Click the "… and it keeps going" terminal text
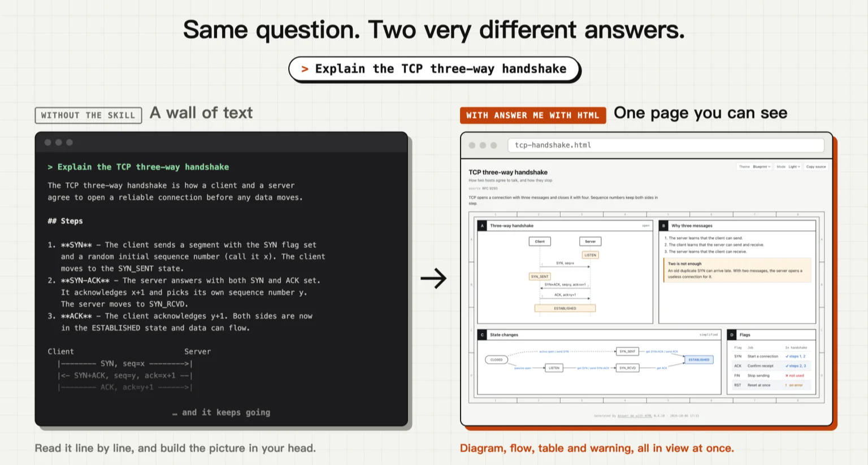The height and width of the screenshot is (465, 868). pos(222,412)
